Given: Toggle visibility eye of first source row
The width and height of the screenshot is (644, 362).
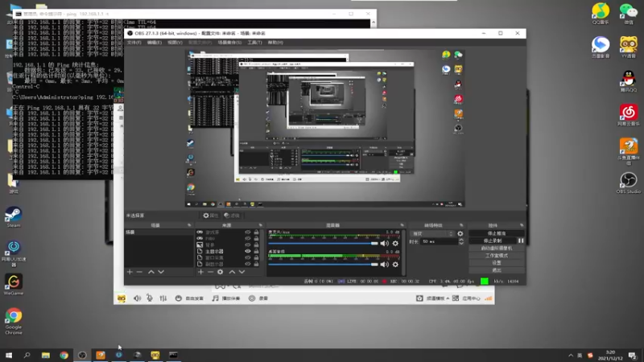Looking at the screenshot, I should tap(248, 232).
